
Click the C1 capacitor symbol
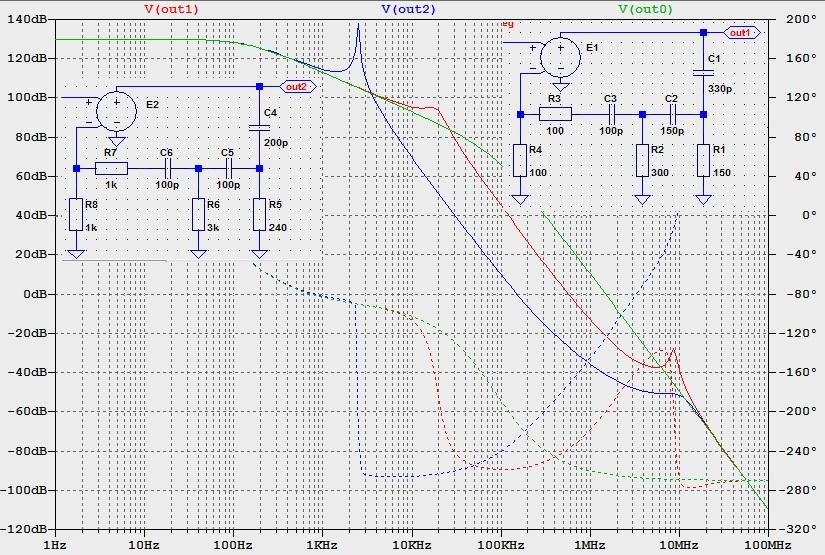pyautogui.click(x=703, y=73)
